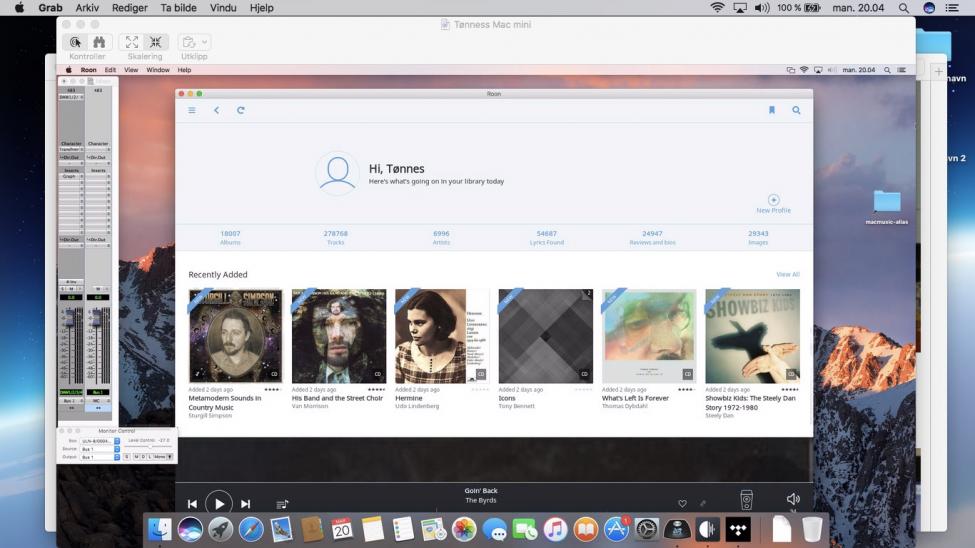
Task: Open the Output dropdown in Monitor Control
Action: pyautogui.click(x=99, y=457)
